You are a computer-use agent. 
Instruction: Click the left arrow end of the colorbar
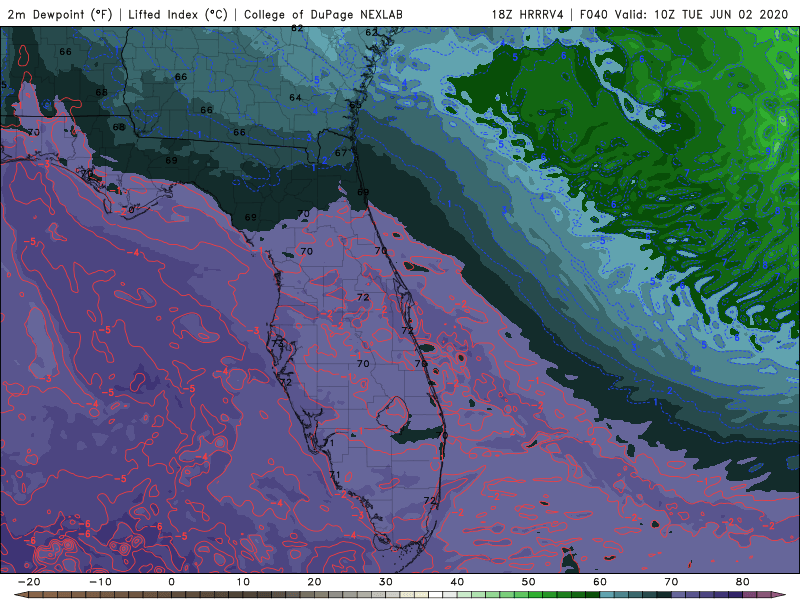19,595
